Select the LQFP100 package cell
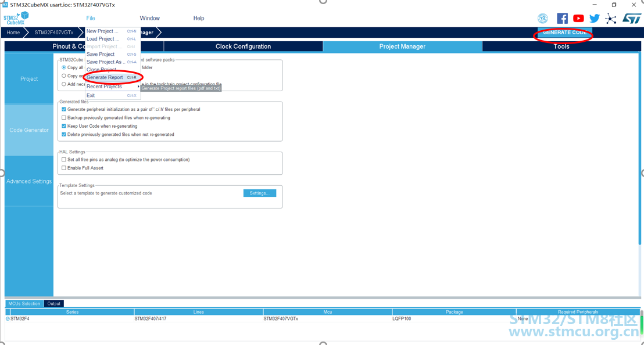 (x=455, y=319)
